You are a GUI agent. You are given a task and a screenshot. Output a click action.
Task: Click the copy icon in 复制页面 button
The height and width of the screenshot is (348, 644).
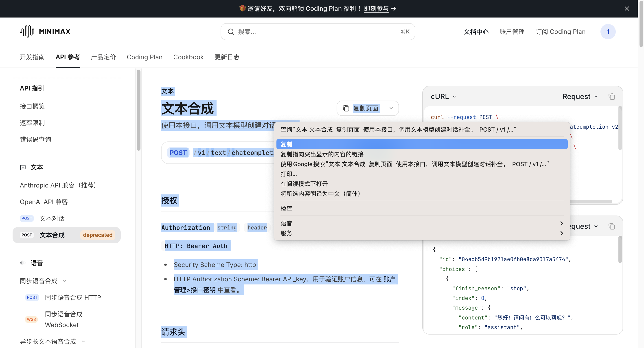coord(346,108)
